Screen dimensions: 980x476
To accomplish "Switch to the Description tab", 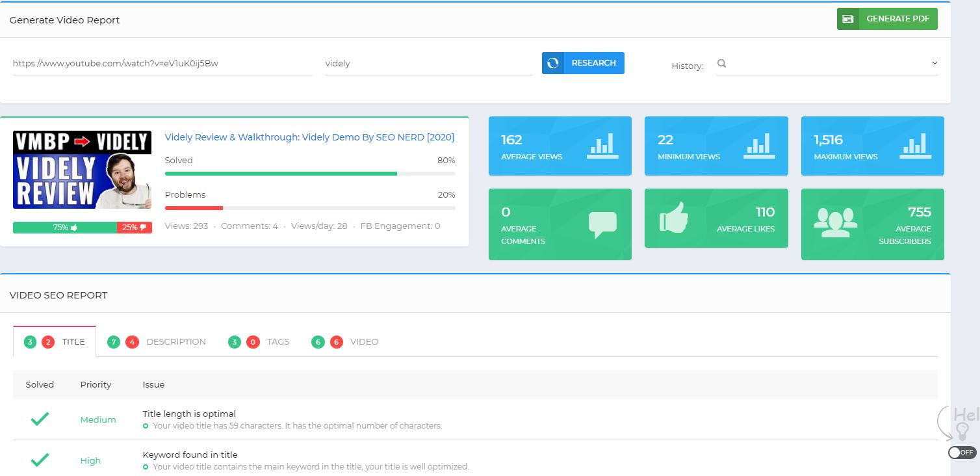I will point(157,341).
